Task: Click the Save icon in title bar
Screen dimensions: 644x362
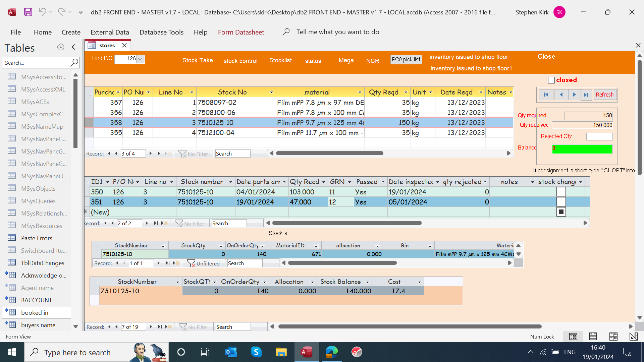Action: coord(28,12)
